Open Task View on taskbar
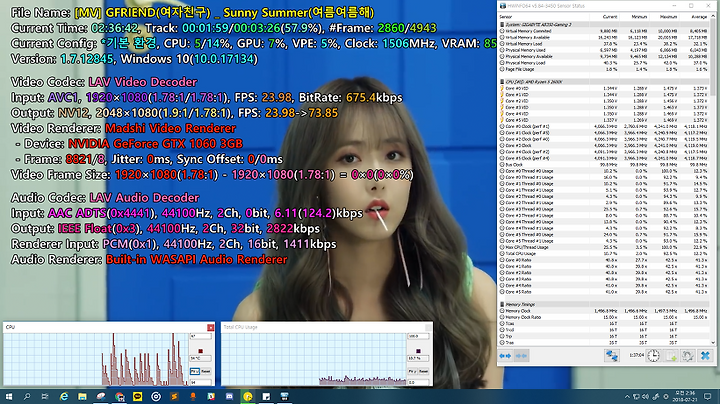The image size is (720, 404). [x=45, y=397]
